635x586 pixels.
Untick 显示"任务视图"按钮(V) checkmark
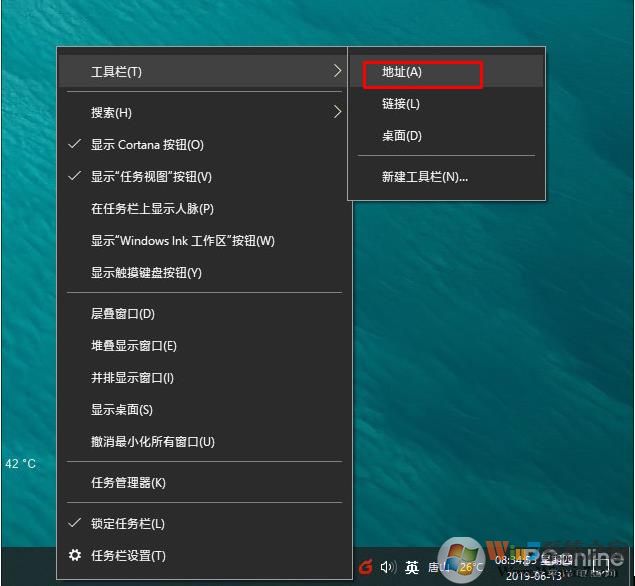[75, 176]
